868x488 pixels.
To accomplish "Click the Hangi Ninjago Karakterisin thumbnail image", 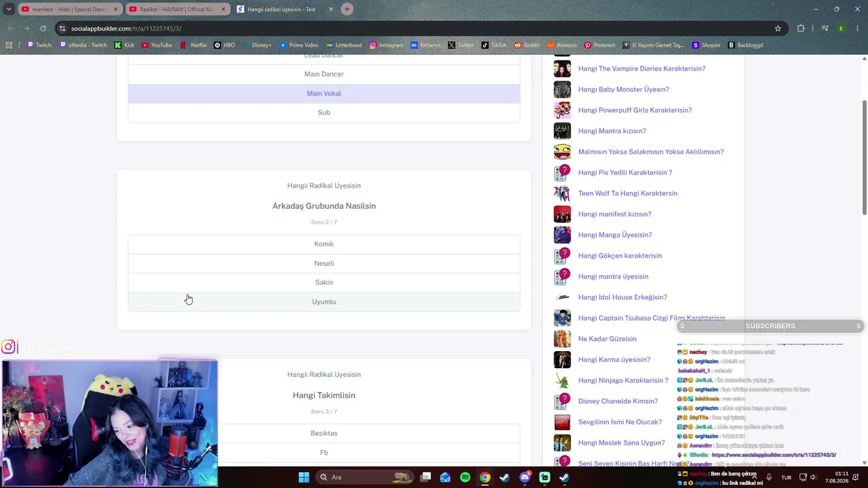I will 562,381.
